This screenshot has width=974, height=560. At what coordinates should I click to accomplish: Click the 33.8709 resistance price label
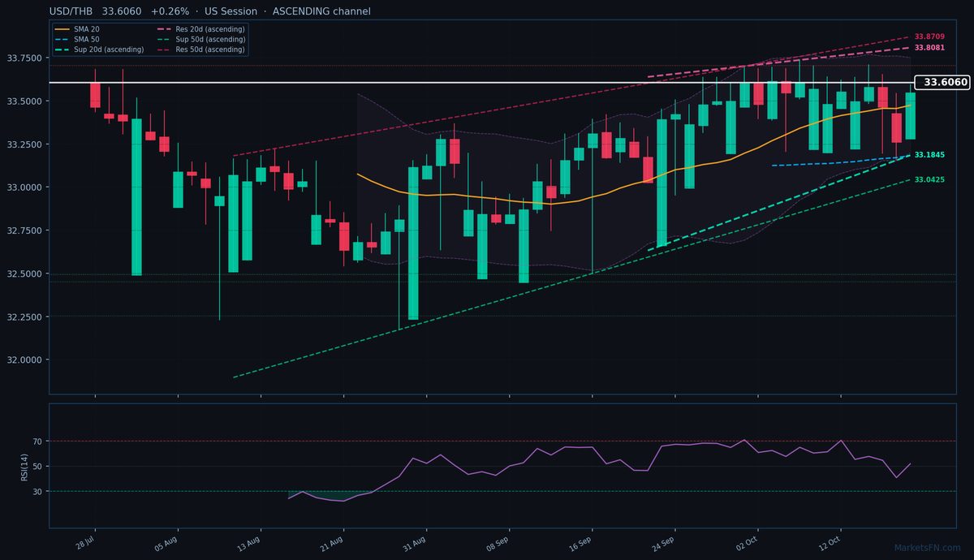click(x=929, y=37)
